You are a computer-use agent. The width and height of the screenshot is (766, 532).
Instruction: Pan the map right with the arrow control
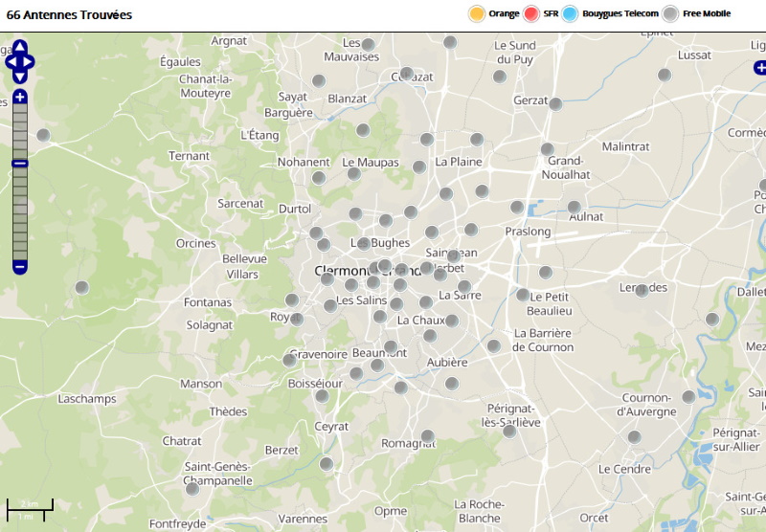31,62
